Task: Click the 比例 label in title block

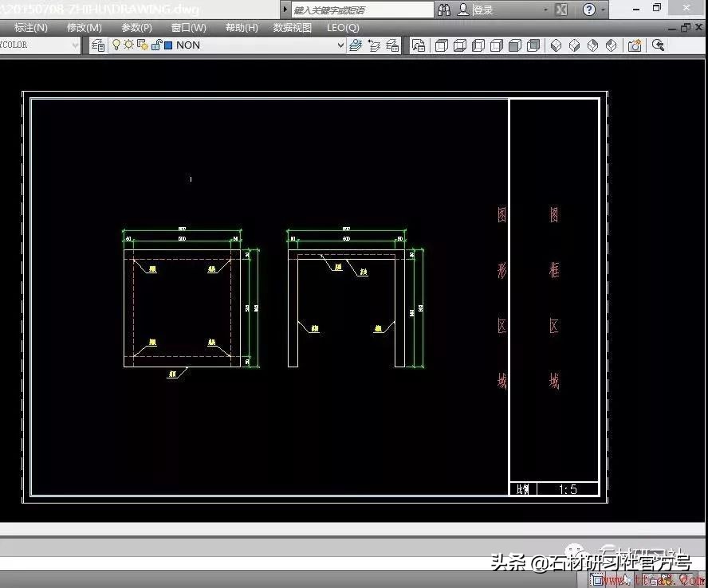Action: [523, 490]
